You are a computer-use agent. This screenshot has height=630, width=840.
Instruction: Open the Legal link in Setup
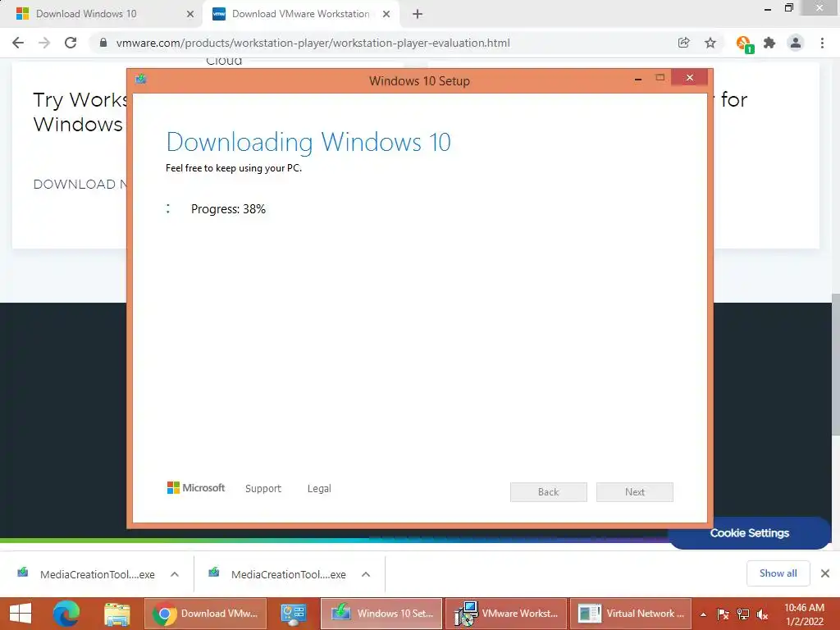pyautogui.click(x=319, y=489)
